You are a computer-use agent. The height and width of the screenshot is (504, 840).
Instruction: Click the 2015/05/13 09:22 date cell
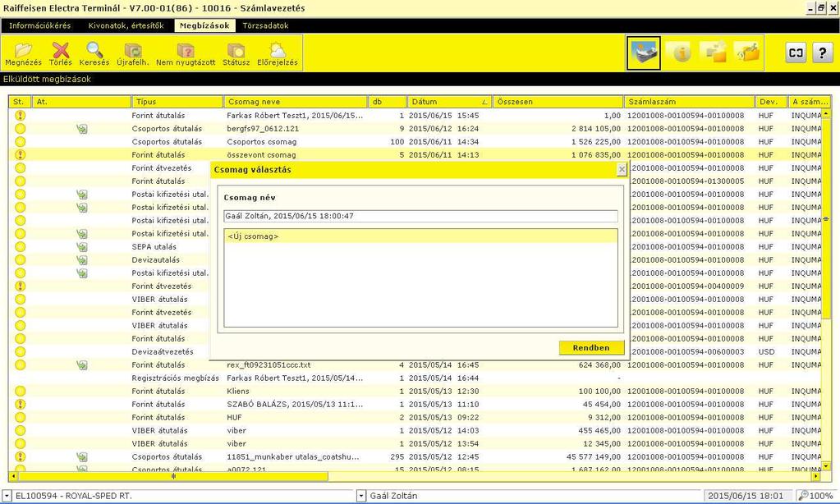coord(443,417)
